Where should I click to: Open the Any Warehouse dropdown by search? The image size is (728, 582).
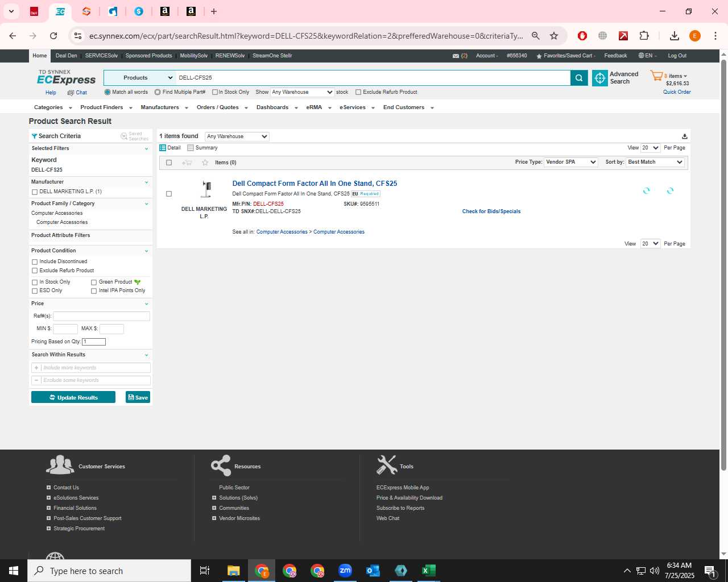tap(302, 92)
